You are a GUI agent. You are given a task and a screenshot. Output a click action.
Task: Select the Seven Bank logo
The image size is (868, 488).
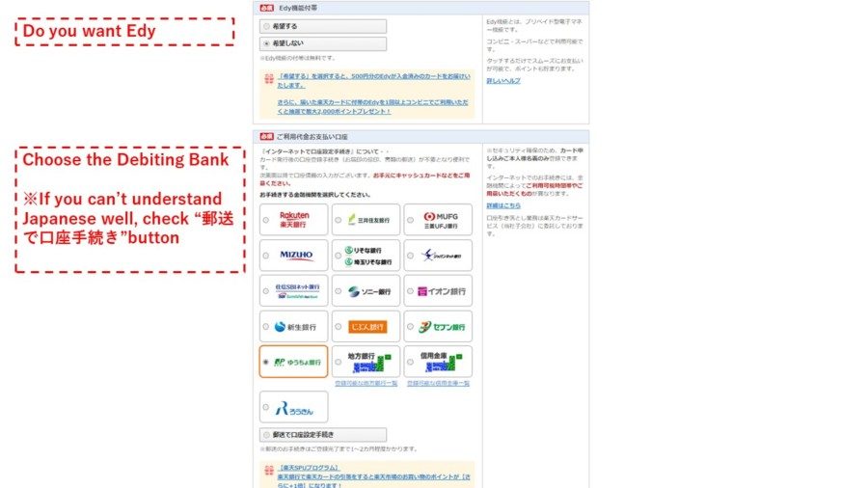(443, 327)
